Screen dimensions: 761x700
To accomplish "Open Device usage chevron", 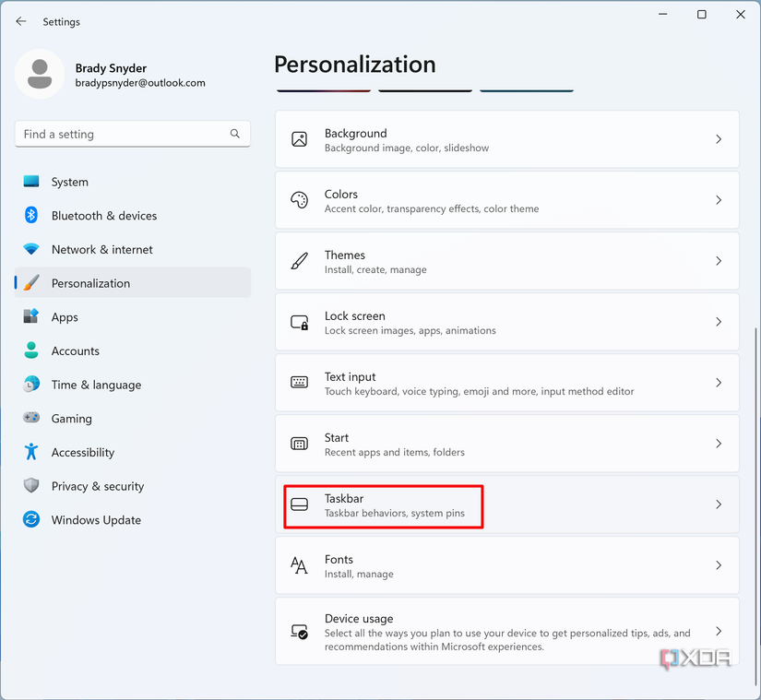I will [719, 632].
